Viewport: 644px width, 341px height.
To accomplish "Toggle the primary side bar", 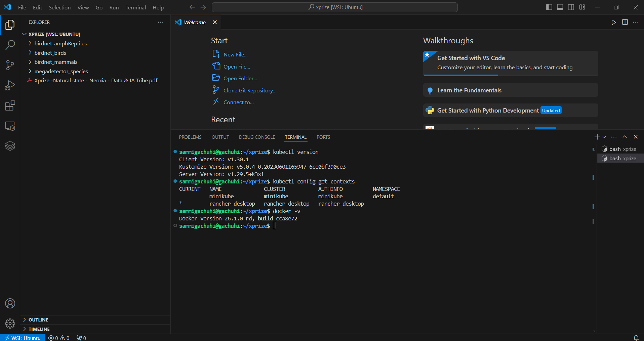I will 549,7.
